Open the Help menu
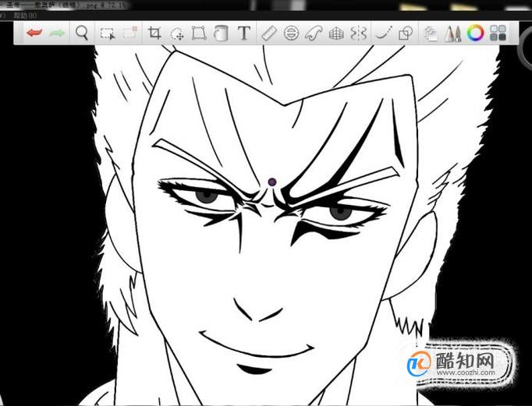 [x=25, y=16]
